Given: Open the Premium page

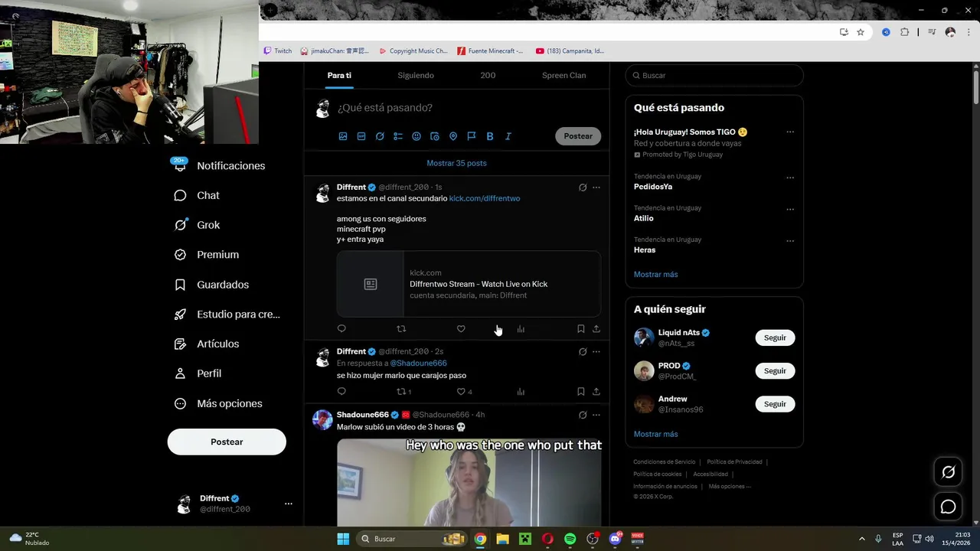Looking at the screenshot, I should [x=207, y=255].
